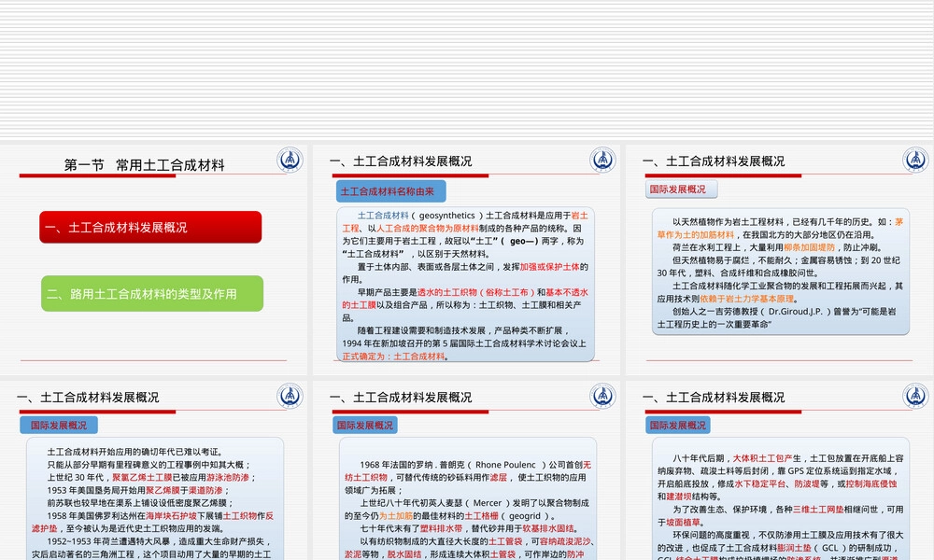This screenshot has height=560, width=934.
Task: Click the 国际发展概况 tag on the 1953 年美国垦务局 slide
Action: [59, 425]
